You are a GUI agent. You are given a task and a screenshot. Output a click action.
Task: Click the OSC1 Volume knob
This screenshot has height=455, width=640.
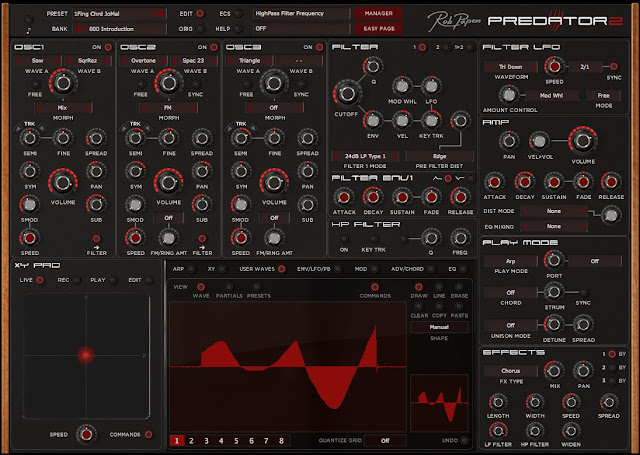click(x=62, y=182)
